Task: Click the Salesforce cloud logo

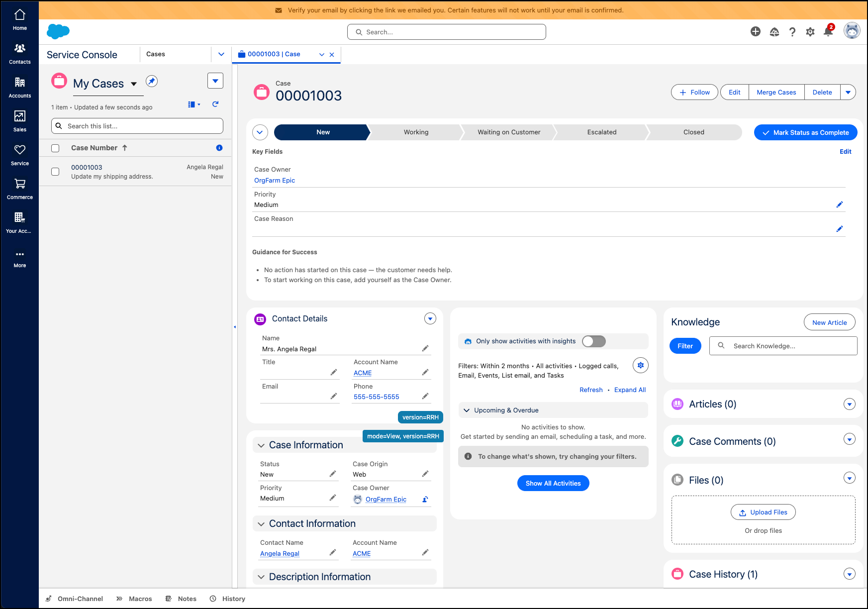Action: click(x=58, y=31)
